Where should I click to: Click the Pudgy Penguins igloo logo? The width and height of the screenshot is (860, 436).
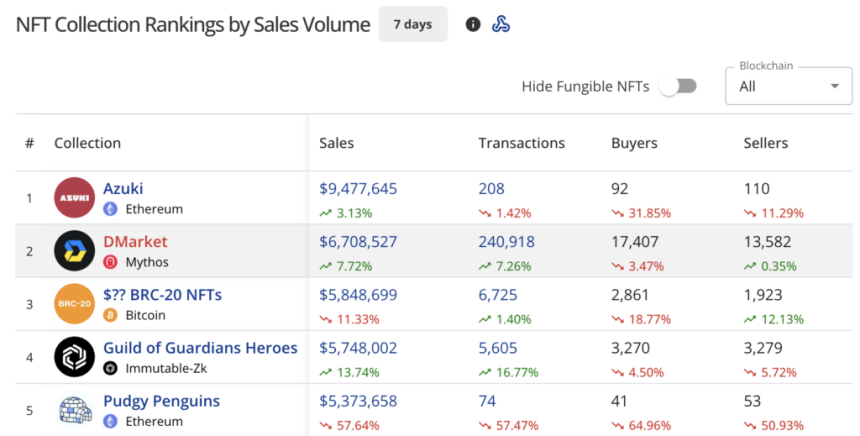[x=74, y=411]
